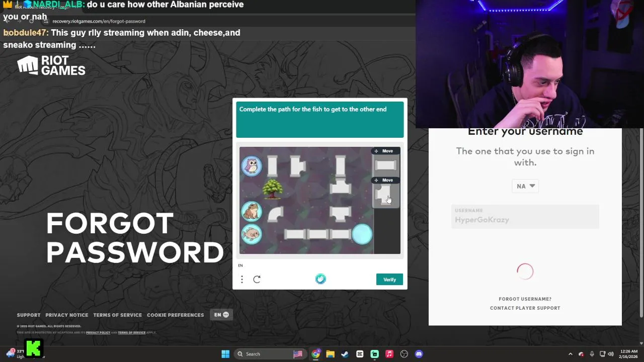Screen dimensions: 644x362
Task: Open Terms of Service footer link
Action: click(x=118, y=315)
